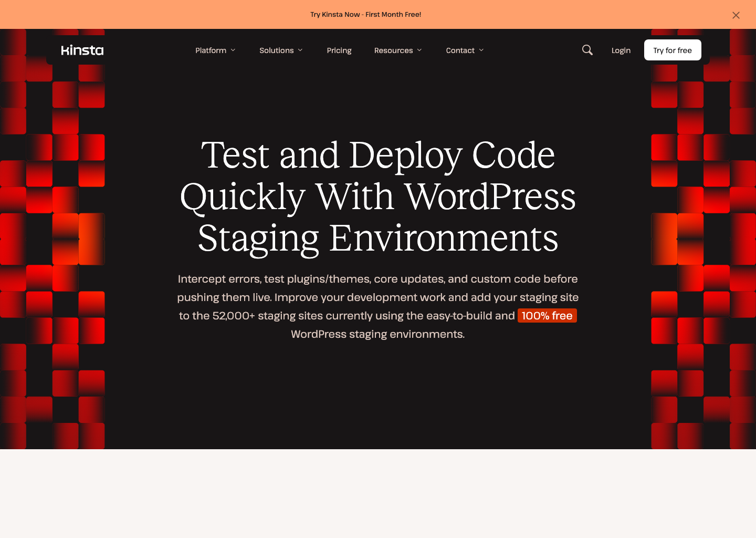This screenshot has width=756, height=538.
Task: Click the Kinsta logo
Action: (x=82, y=50)
